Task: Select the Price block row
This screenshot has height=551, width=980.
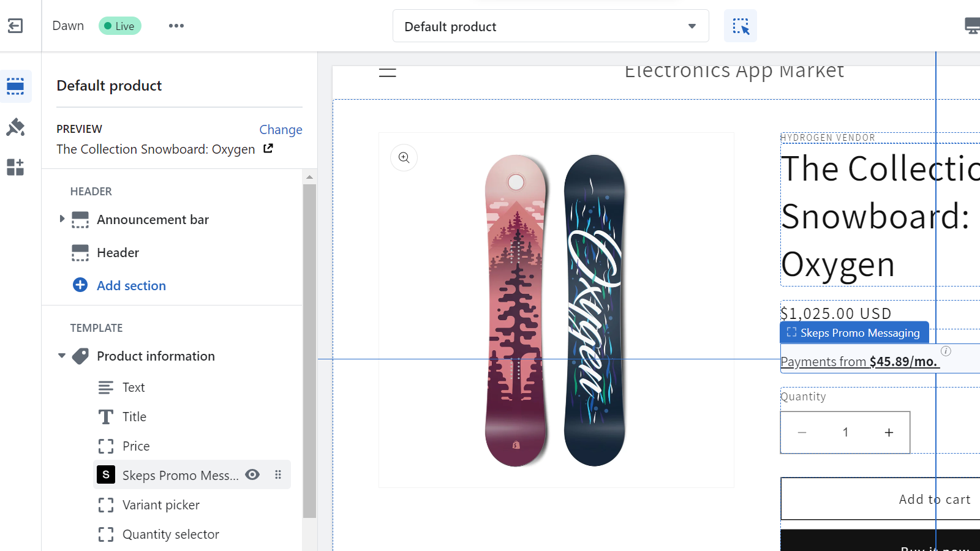Action: pos(192,446)
